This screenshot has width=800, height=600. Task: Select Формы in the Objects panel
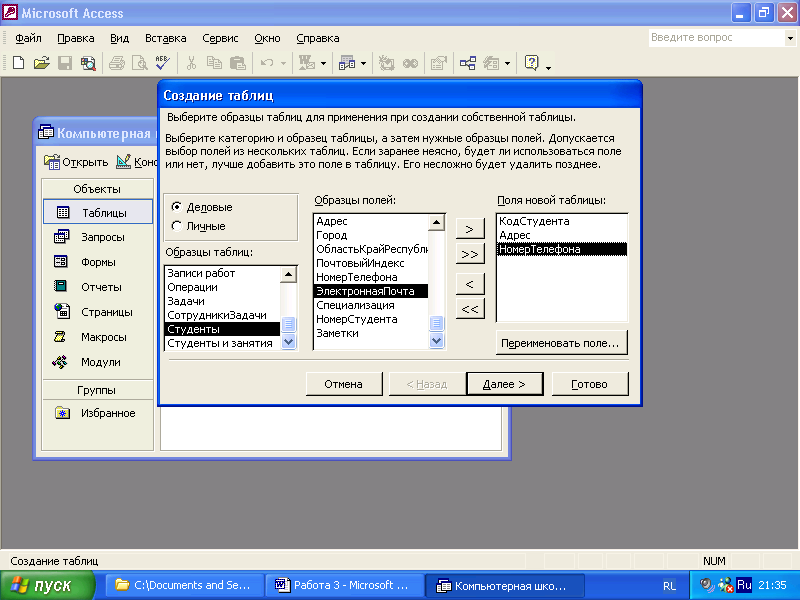[98, 262]
